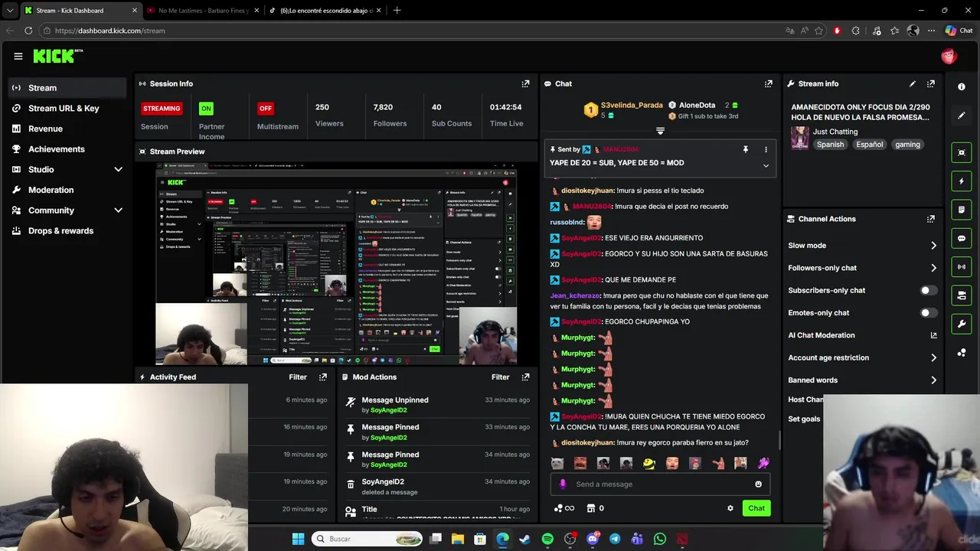980x551 pixels.
Task: Open AI Chat Moderation link
Action: pos(862,335)
